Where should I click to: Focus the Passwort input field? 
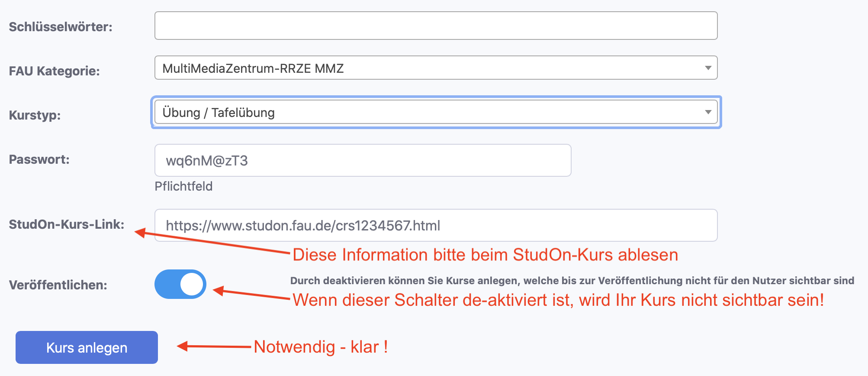363,161
